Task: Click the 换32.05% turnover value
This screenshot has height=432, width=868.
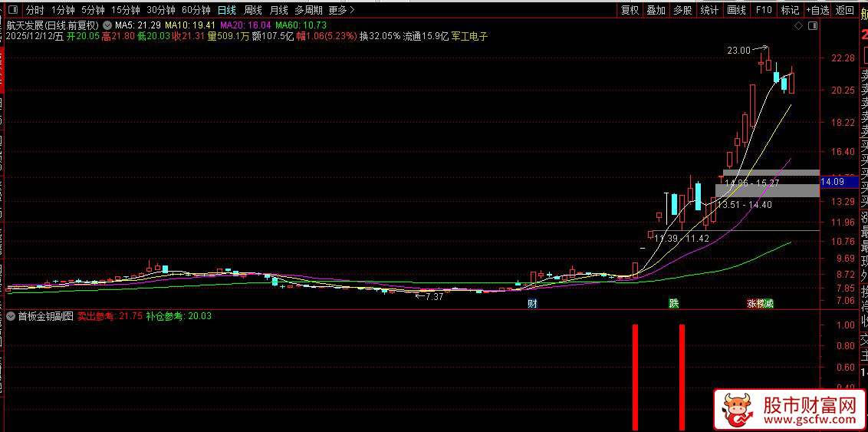Action: coord(380,36)
